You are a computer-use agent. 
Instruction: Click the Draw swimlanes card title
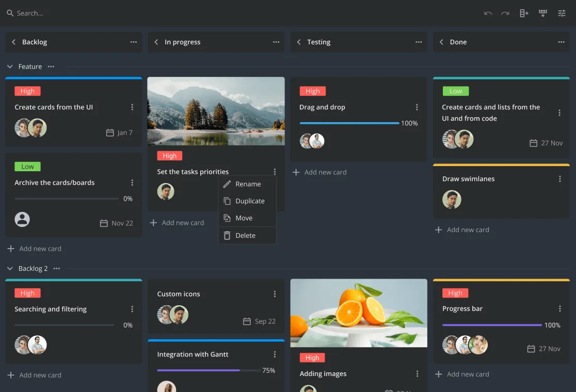coord(468,179)
